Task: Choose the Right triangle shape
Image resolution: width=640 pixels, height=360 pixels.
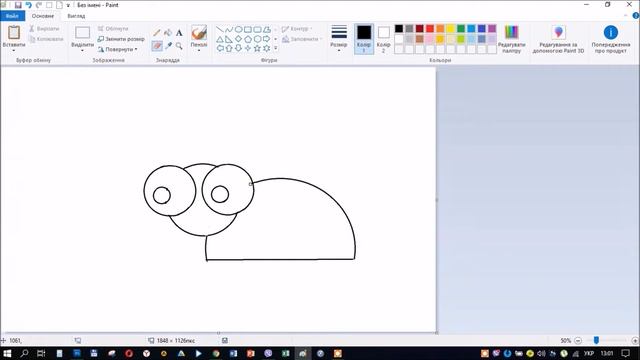Action: click(229, 39)
